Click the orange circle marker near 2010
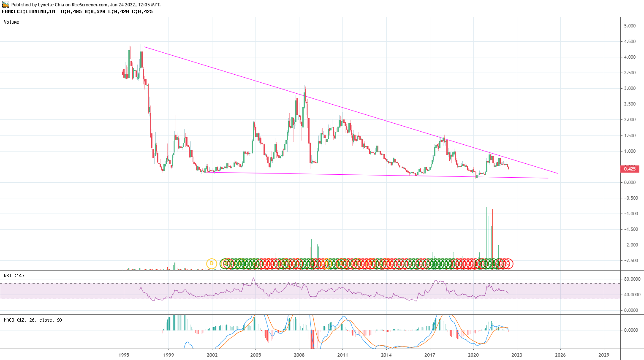The width and height of the screenshot is (644, 360). point(326,263)
